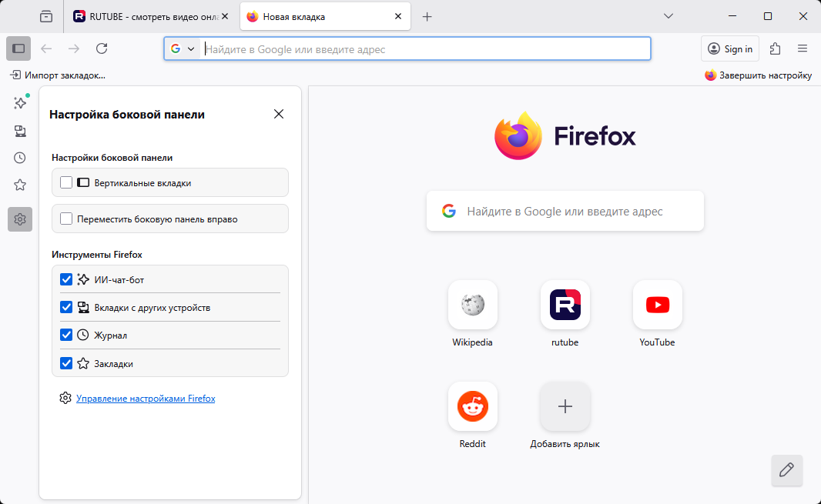
Task: Switch to the RUTUBE tab
Action: 150,15
